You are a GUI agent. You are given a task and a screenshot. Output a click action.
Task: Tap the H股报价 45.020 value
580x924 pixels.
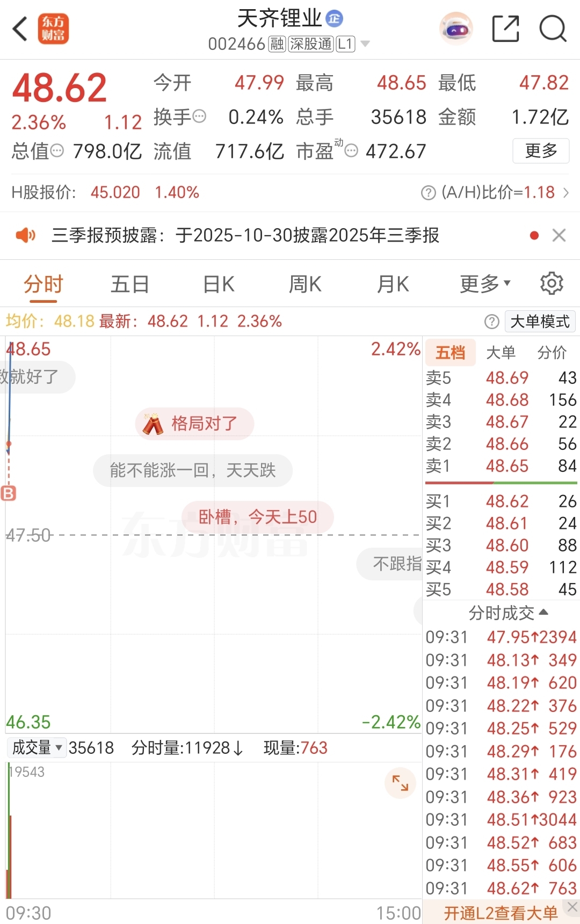[x=115, y=192]
